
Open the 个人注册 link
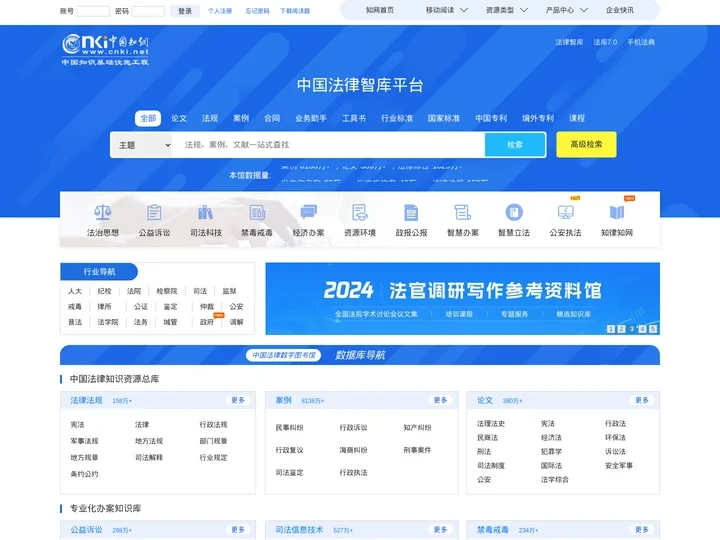[x=220, y=11]
